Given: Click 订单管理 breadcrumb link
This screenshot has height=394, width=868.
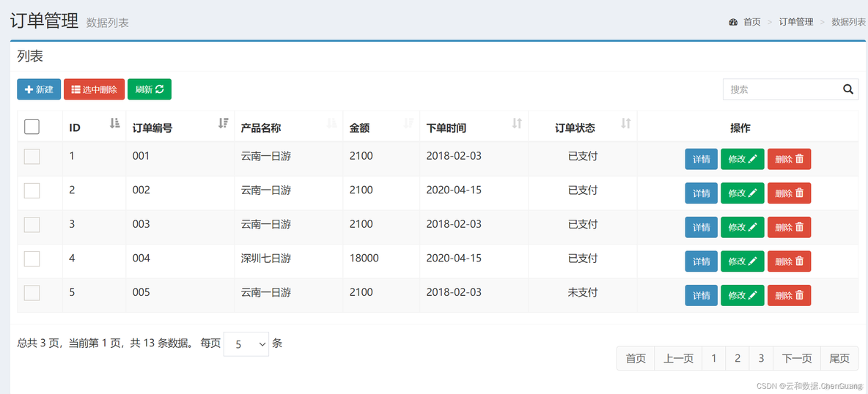Looking at the screenshot, I should tap(796, 22).
